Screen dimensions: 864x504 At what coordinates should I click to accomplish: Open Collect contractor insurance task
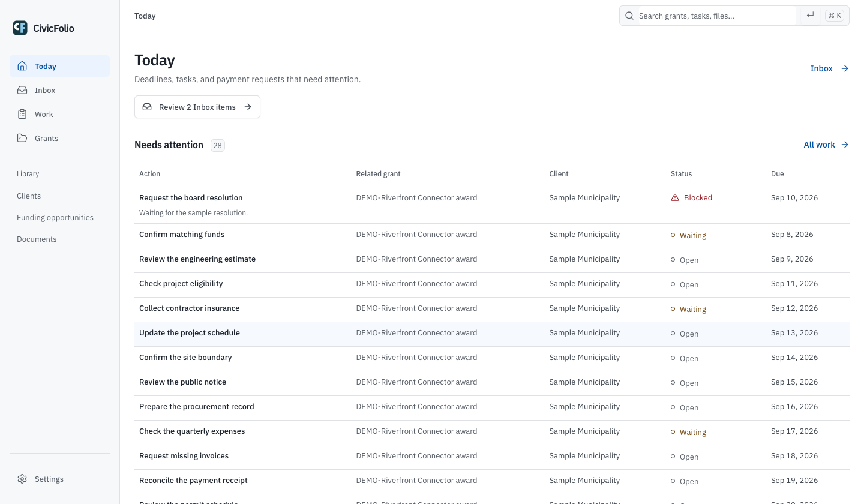tap(189, 308)
